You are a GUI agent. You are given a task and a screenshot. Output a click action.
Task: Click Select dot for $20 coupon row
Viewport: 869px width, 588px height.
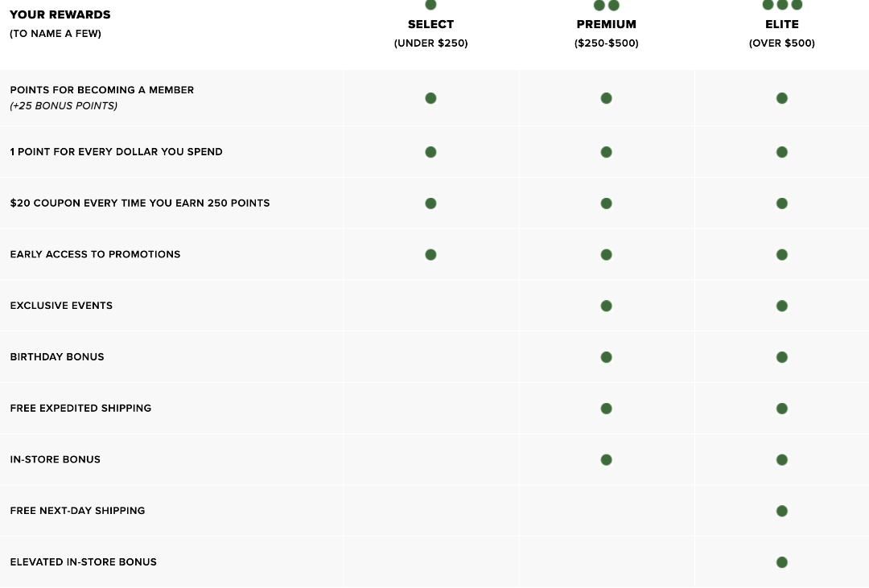pos(430,204)
